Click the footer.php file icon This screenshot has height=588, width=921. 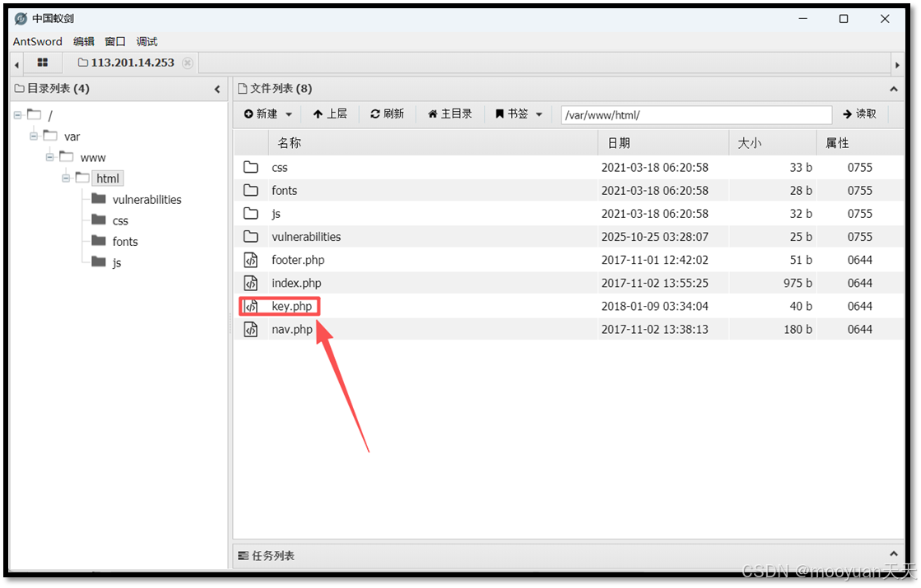pyautogui.click(x=251, y=259)
